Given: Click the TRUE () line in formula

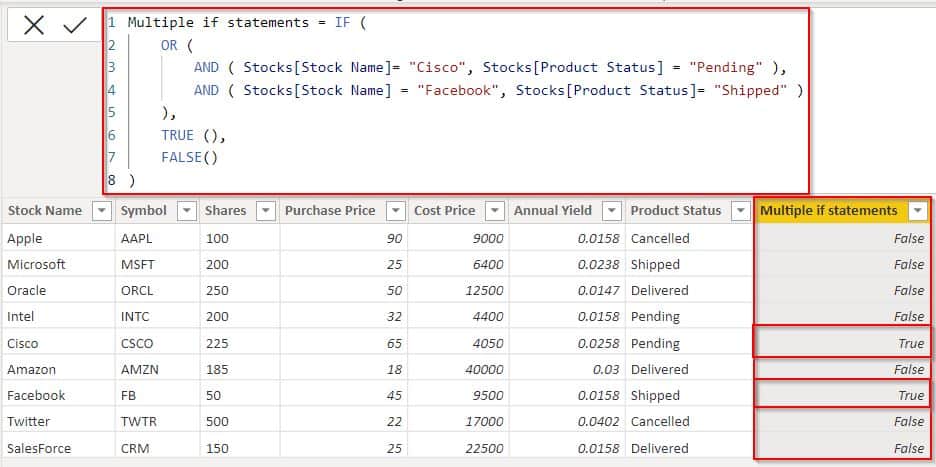Looking at the screenshot, I should [x=193, y=136].
